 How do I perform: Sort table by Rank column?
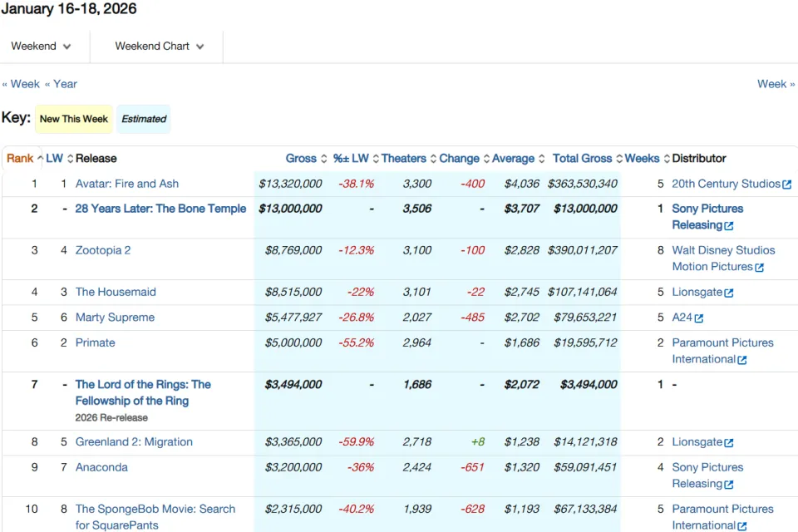(24, 158)
